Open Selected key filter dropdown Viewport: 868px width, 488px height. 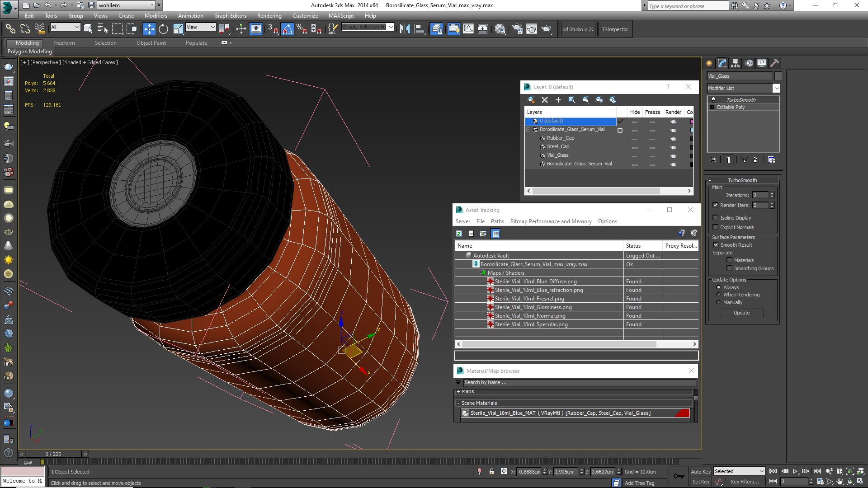pos(739,471)
